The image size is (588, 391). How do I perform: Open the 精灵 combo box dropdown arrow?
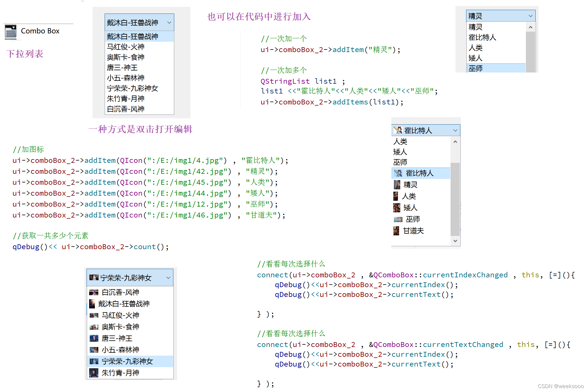point(530,16)
